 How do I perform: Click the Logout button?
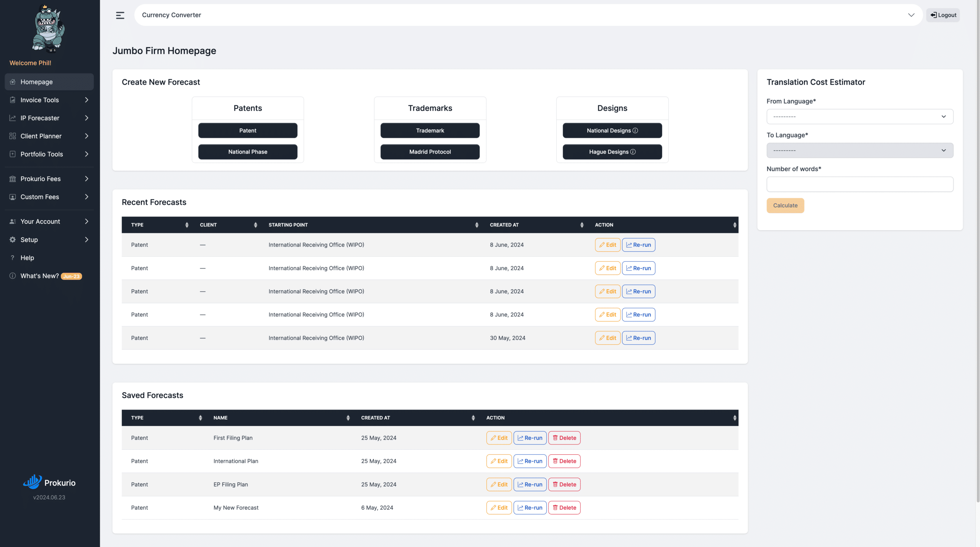[x=943, y=15]
